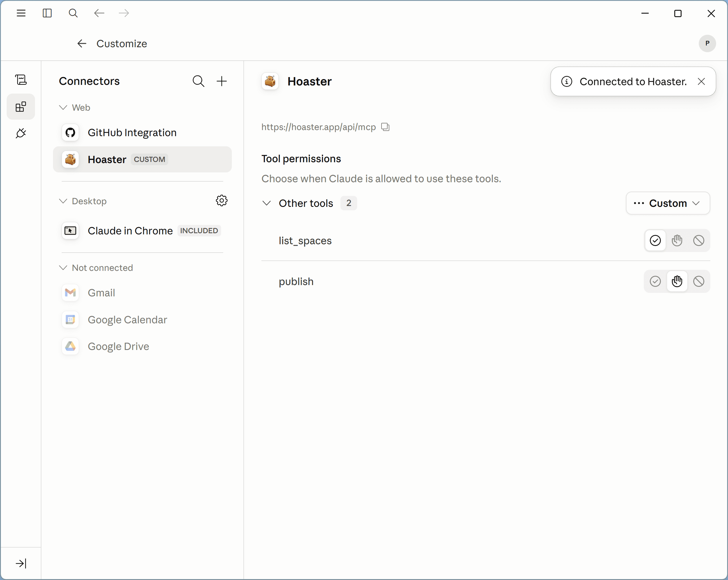Minimize the application window
This screenshot has height=580, width=728.
[645, 13]
